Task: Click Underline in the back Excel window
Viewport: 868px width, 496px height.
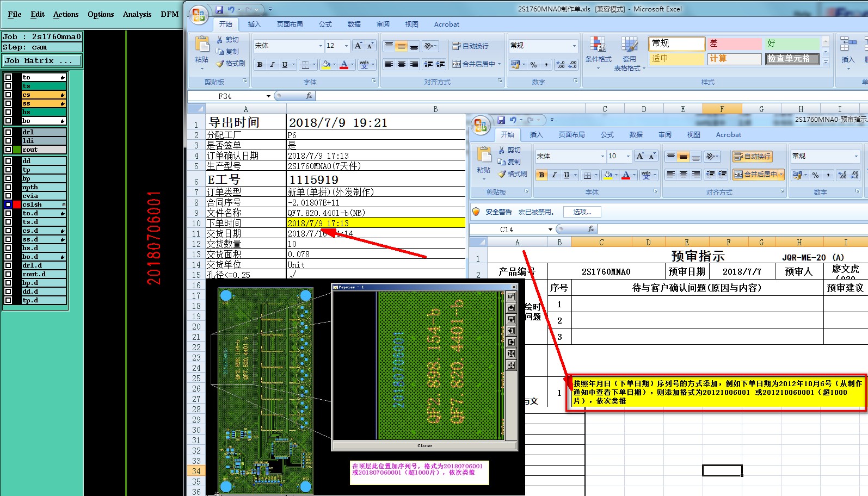Action: click(285, 65)
